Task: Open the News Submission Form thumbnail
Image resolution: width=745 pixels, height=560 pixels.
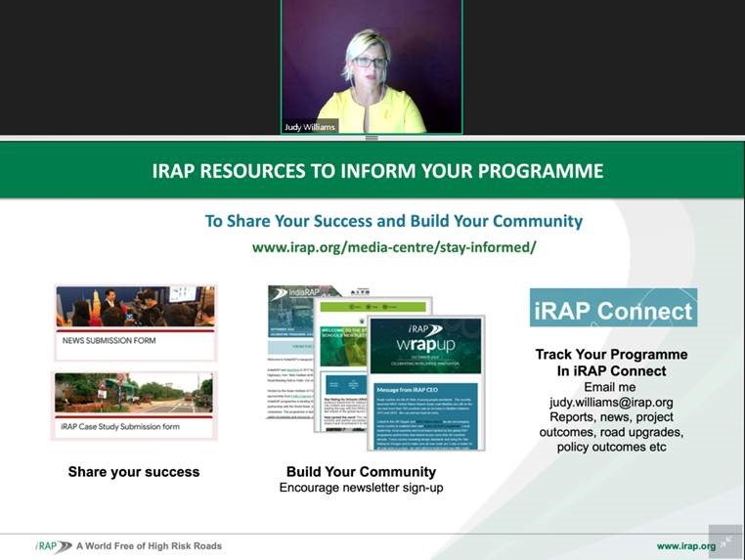Action: pos(135,310)
